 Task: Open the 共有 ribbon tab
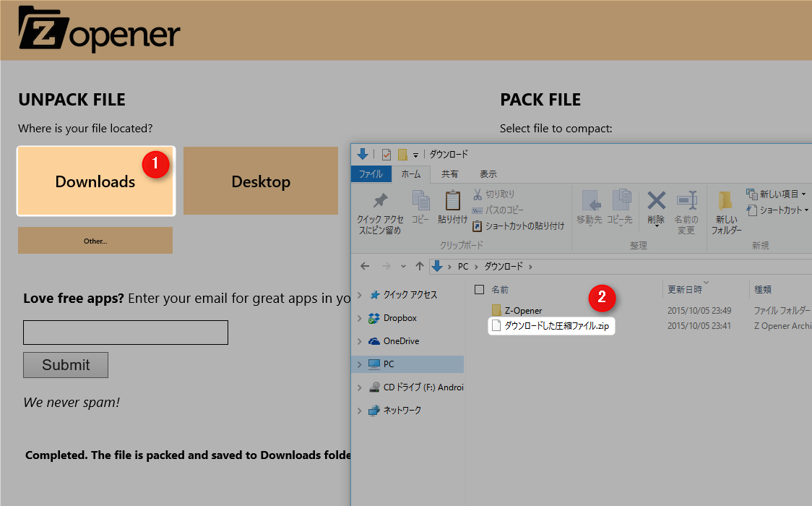click(449, 174)
